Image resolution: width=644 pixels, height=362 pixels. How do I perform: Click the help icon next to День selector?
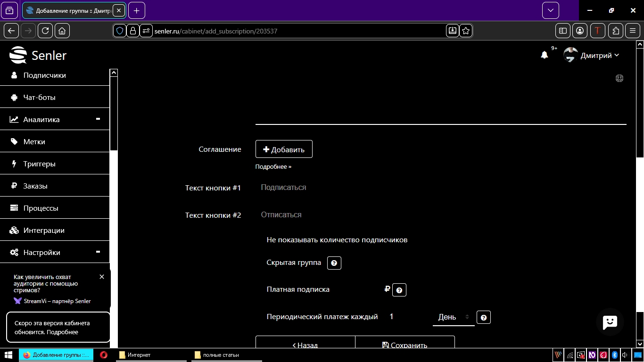pyautogui.click(x=483, y=317)
